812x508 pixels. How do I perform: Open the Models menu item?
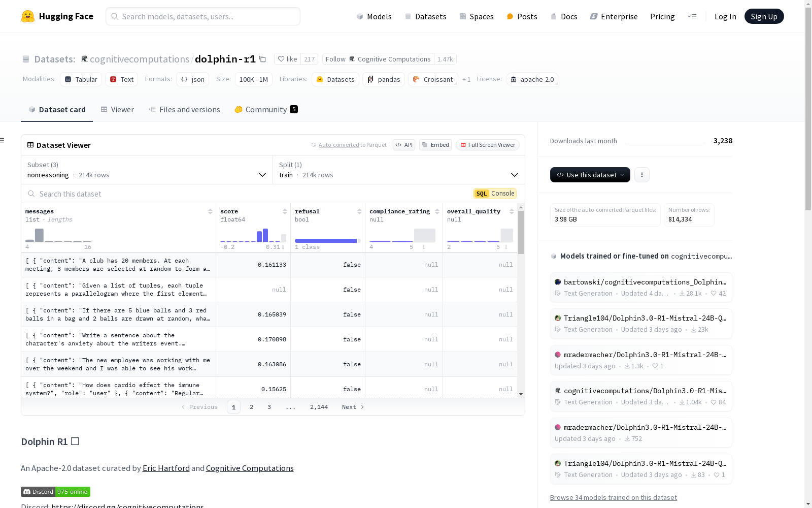[x=374, y=16]
